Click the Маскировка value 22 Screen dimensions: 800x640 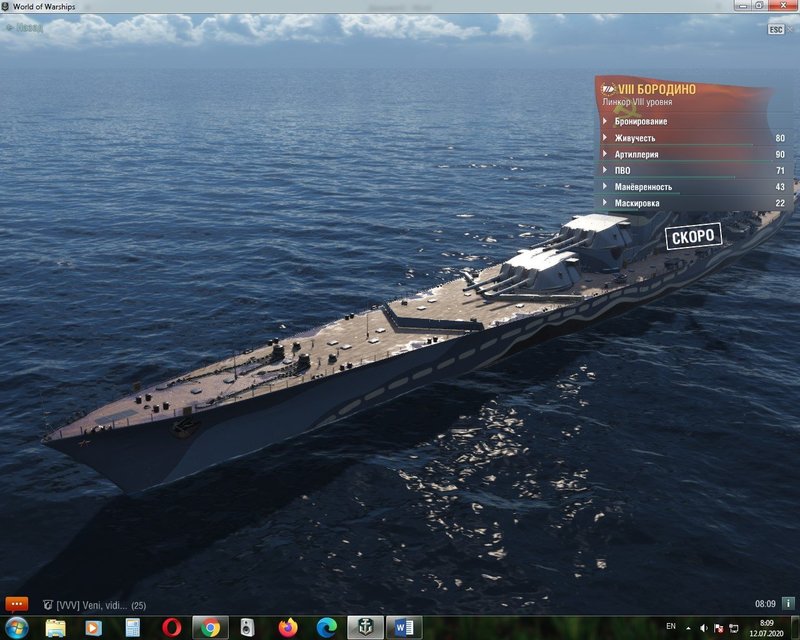point(780,203)
